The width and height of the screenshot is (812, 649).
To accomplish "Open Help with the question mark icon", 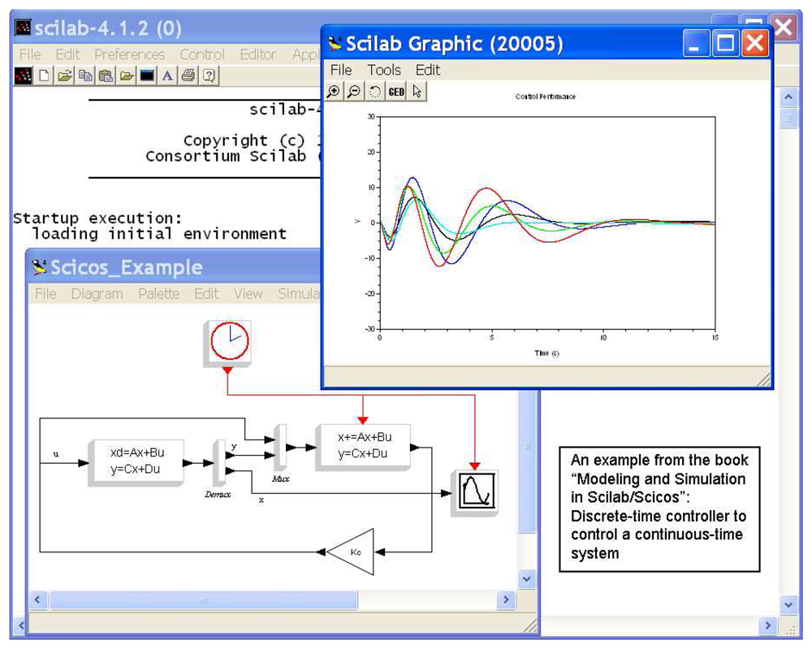I will [x=209, y=76].
